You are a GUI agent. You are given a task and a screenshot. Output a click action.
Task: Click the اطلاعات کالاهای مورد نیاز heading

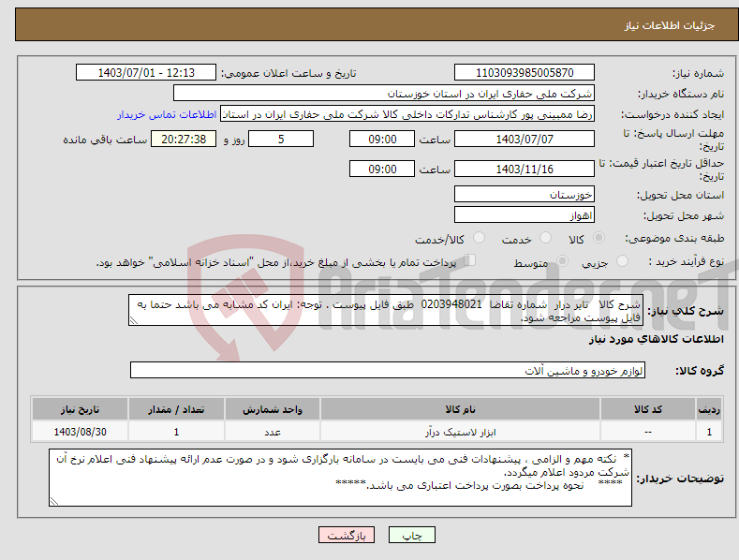656,339
